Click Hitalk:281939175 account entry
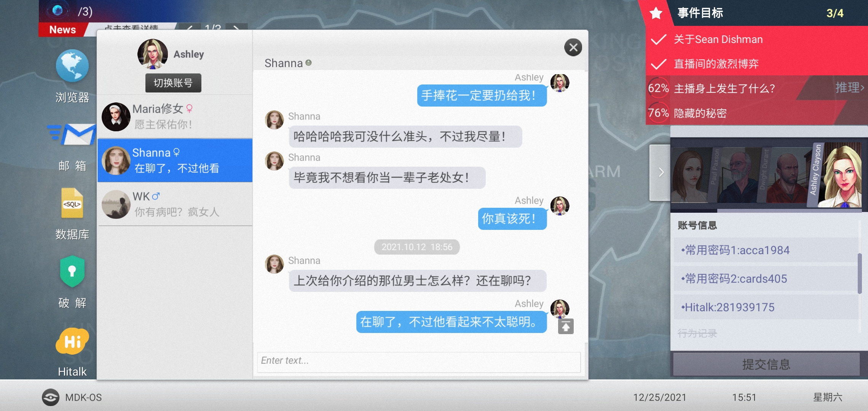 point(765,307)
